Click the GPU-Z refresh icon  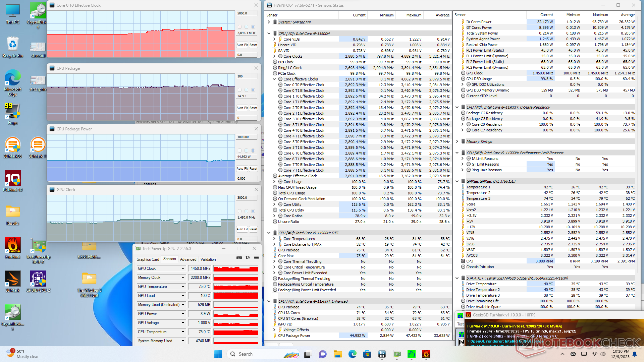coord(248,257)
